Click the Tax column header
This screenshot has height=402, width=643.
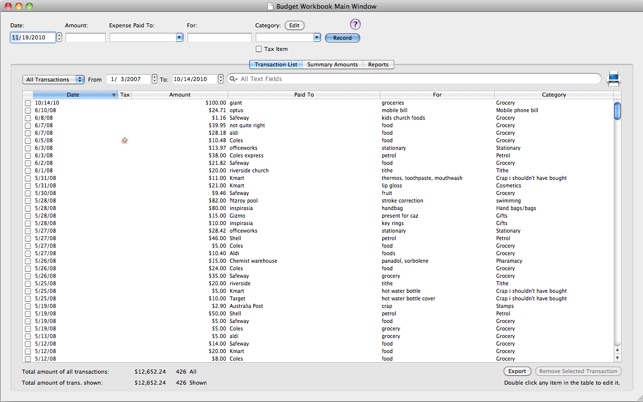(x=125, y=94)
